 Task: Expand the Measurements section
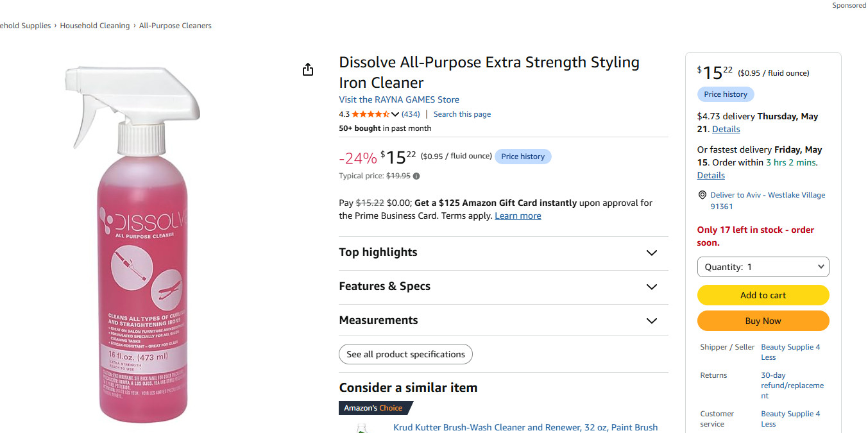pyautogui.click(x=504, y=321)
